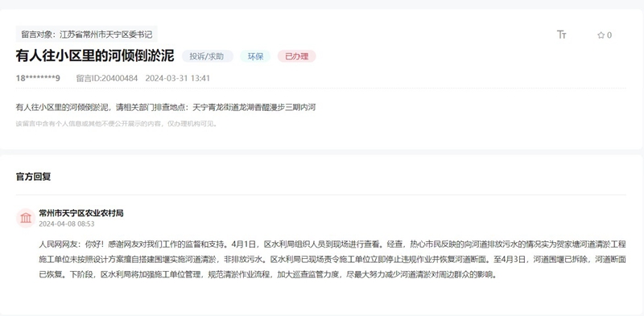Click the 留言对象 recipient label
The width and height of the screenshot is (644, 316).
point(87,35)
